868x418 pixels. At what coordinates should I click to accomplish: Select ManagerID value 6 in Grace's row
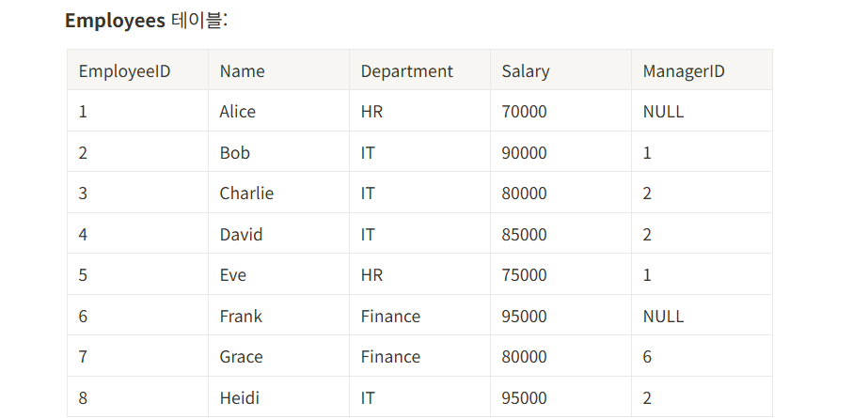(647, 357)
